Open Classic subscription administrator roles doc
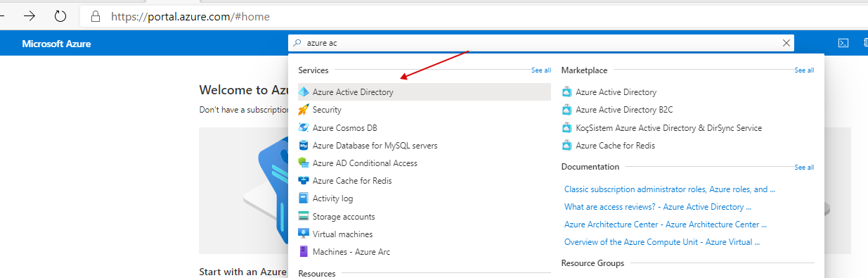The height and width of the screenshot is (278, 868). (670, 189)
